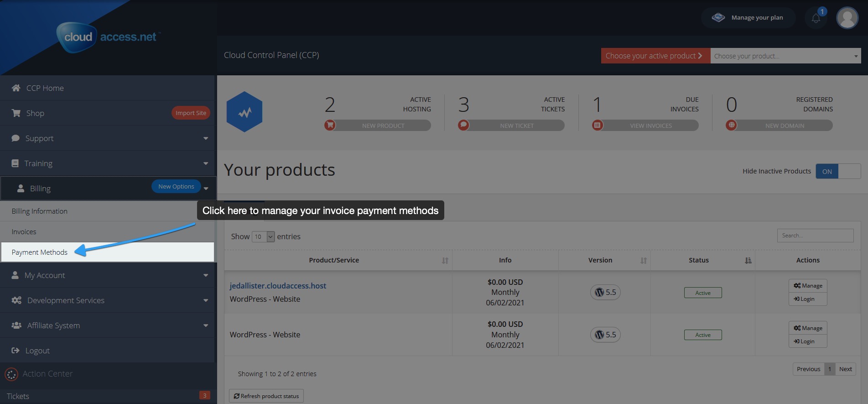This screenshot has width=868, height=404.
Task: Click into the products Search field
Action: [x=815, y=236]
